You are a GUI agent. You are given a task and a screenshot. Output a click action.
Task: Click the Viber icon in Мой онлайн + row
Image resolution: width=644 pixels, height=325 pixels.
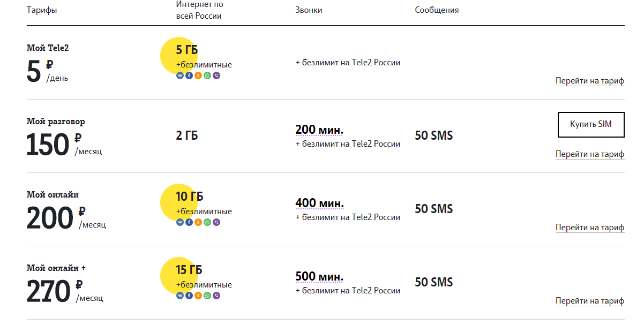tap(216, 296)
